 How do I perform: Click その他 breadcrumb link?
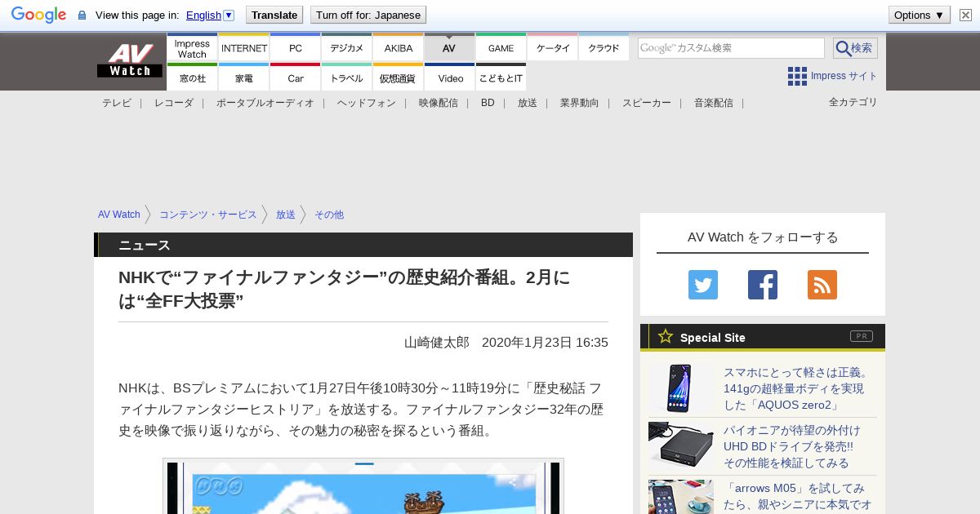pyautogui.click(x=328, y=215)
